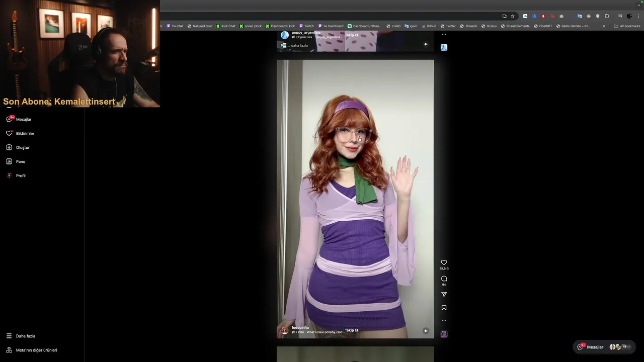Click the audio cover thumbnail of the poppy_argentina reel
The width and height of the screenshot is (644, 362).
click(x=444, y=47)
